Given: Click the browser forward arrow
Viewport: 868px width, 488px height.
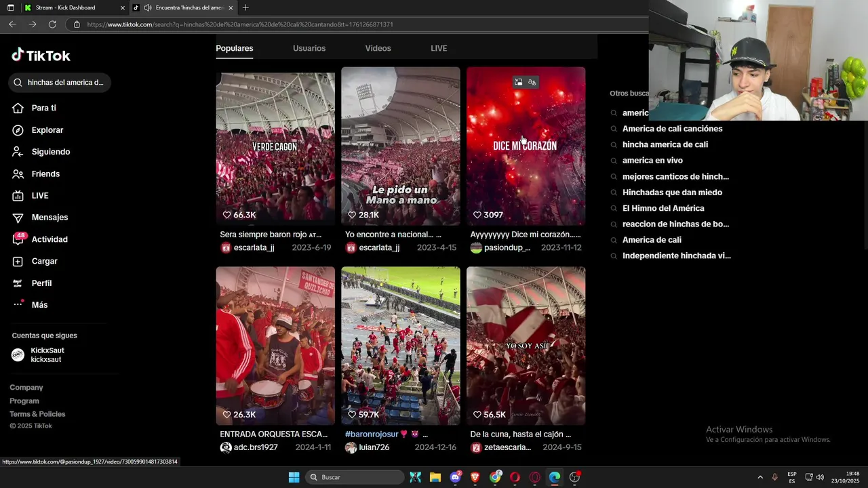Looking at the screenshot, I should pyautogui.click(x=32, y=24).
